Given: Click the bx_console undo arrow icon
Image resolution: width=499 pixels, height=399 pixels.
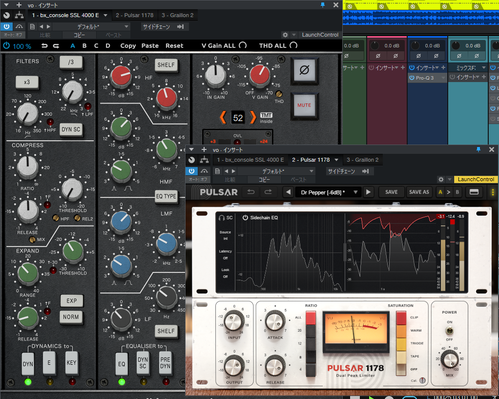Looking at the screenshot, I should tap(44, 46).
